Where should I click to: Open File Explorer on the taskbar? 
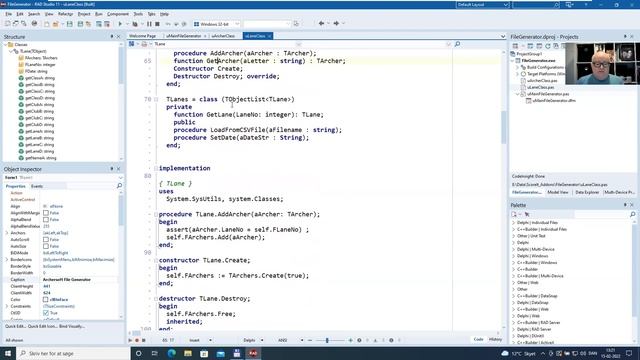point(188,353)
